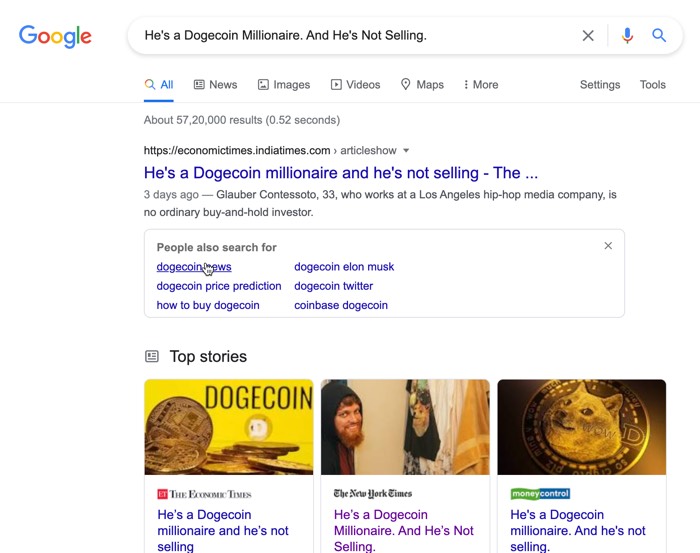Switch to the News tab
The width and height of the screenshot is (700, 553).
click(x=216, y=84)
